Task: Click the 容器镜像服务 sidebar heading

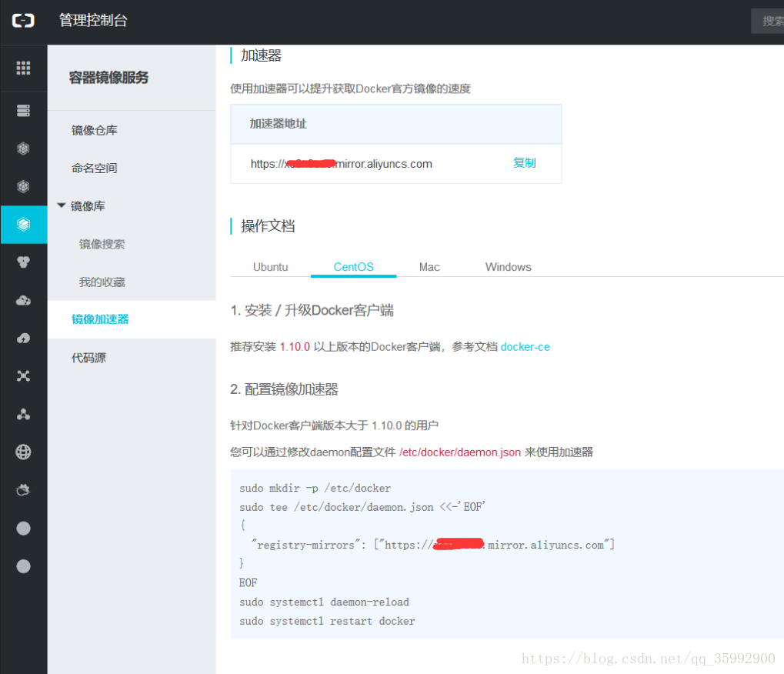Action: (108, 78)
